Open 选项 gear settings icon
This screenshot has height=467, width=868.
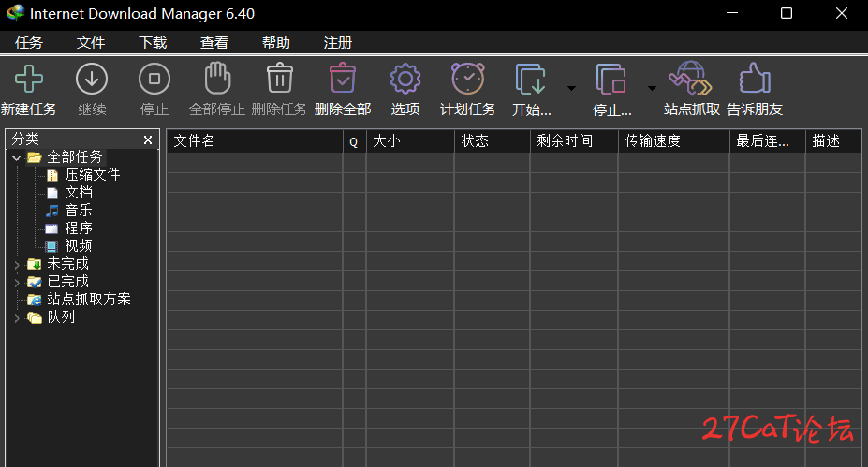405,79
